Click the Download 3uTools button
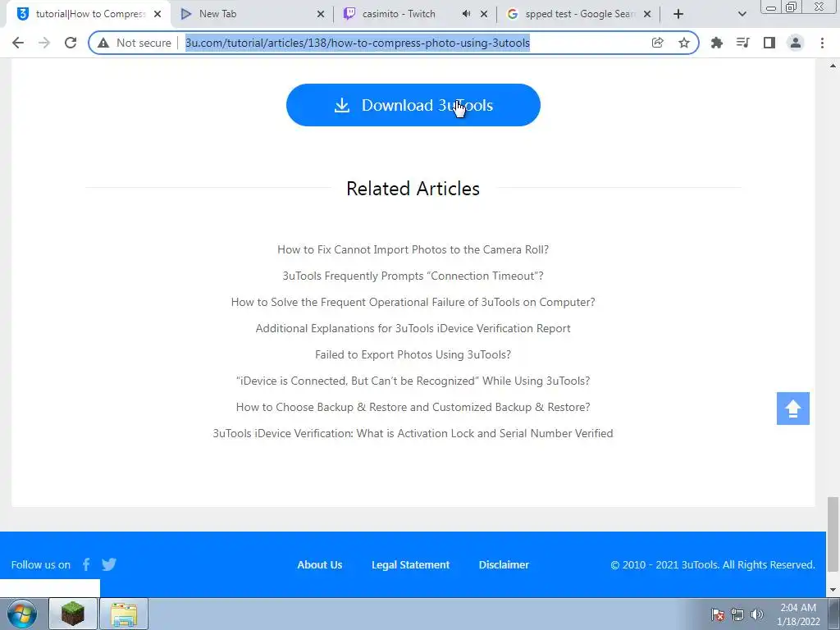Viewport: 840px width, 630px height. [x=413, y=105]
